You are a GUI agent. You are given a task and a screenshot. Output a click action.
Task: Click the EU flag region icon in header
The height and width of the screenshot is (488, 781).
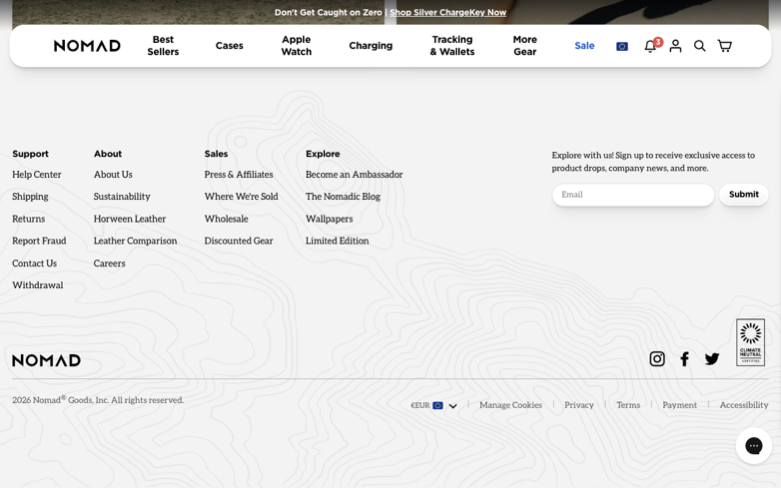tap(622, 46)
